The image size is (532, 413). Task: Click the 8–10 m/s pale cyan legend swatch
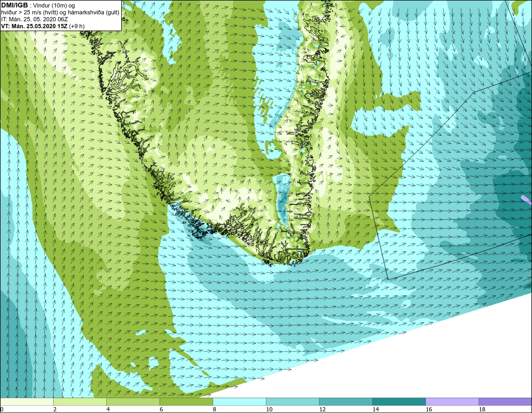click(x=239, y=402)
